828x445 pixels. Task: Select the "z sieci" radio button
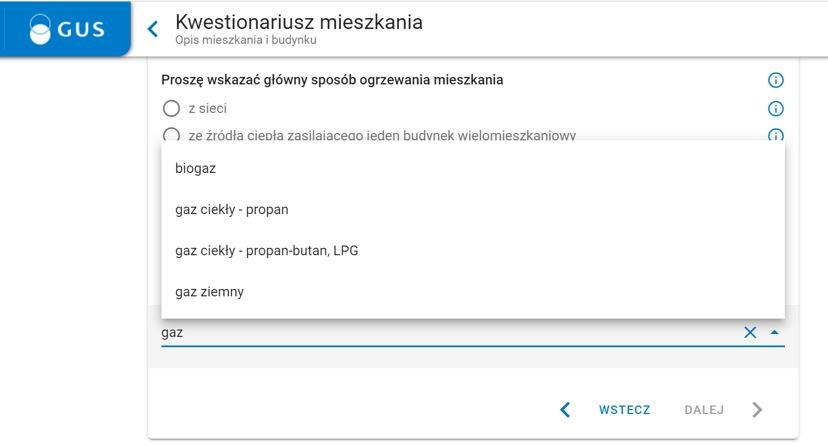(171, 109)
